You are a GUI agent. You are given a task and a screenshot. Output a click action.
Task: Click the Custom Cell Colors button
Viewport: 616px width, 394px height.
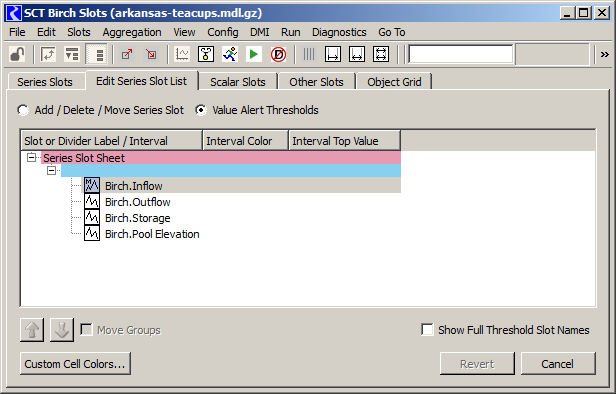tap(75, 364)
